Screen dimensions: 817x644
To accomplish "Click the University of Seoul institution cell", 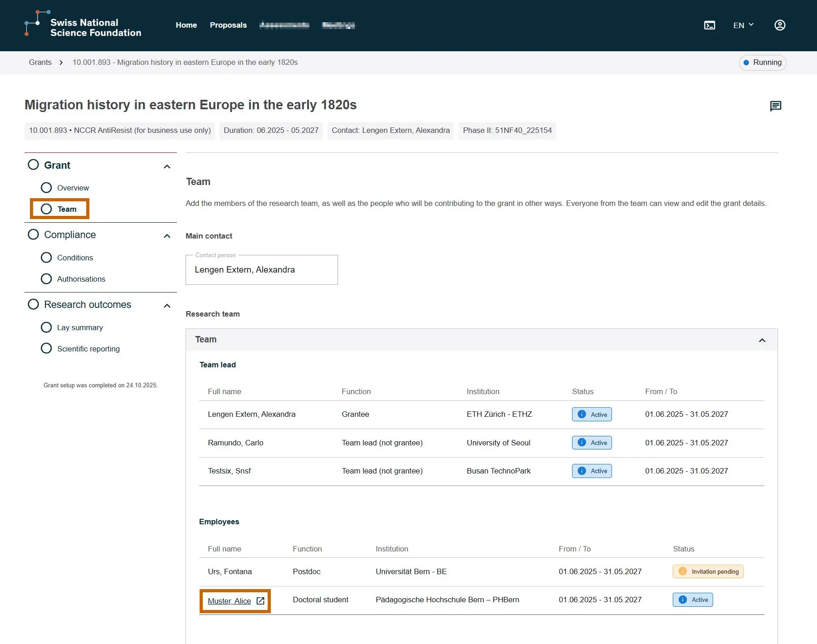I will pyautogui.click(x=499, y=443).
